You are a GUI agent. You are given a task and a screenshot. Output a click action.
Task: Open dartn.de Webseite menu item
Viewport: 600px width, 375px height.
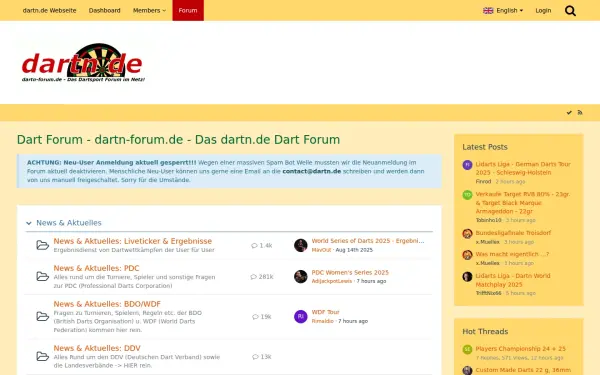click(49, 10)
